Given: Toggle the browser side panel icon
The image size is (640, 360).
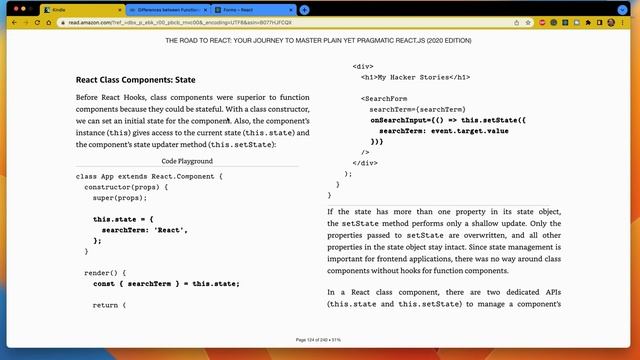Looking at the screenshot, I should (599, 22).
